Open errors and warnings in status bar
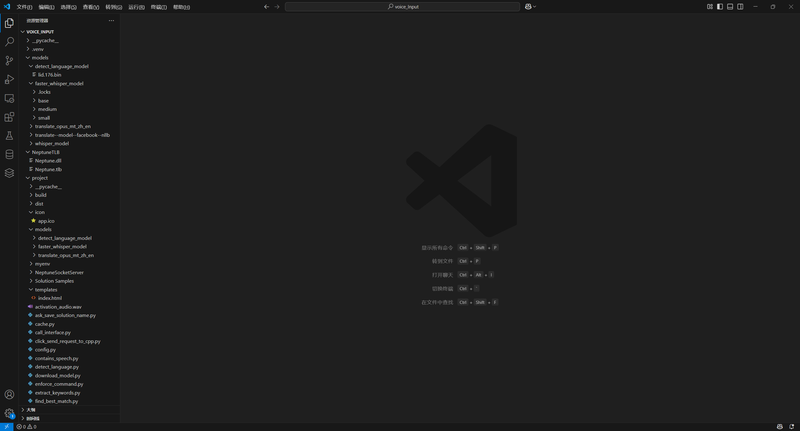 (26, 427)
